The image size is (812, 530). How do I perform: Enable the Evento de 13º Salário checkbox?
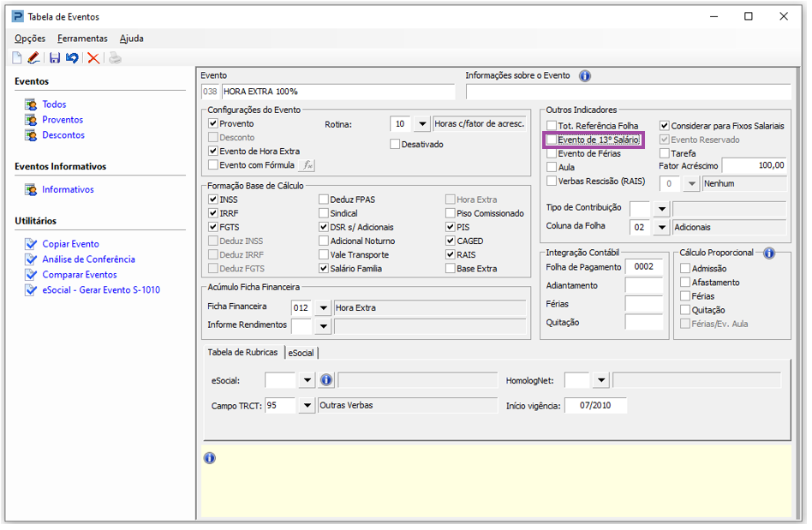pos(552,140)
